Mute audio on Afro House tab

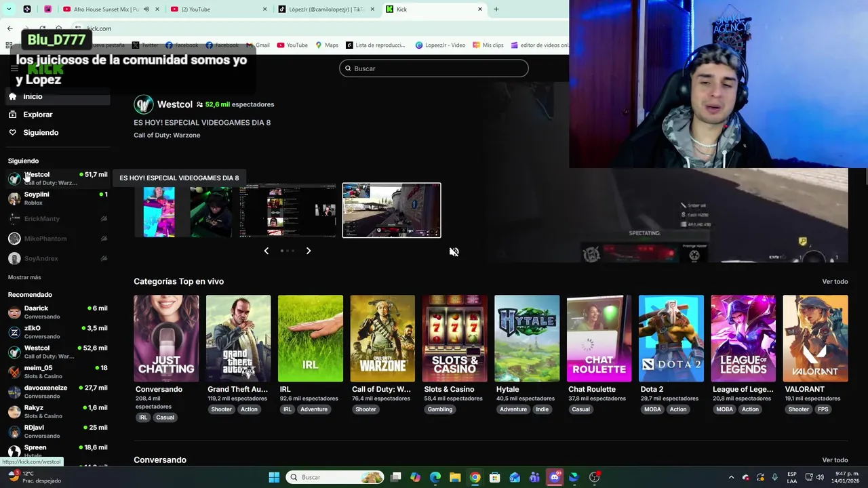(x=146, y=9)
